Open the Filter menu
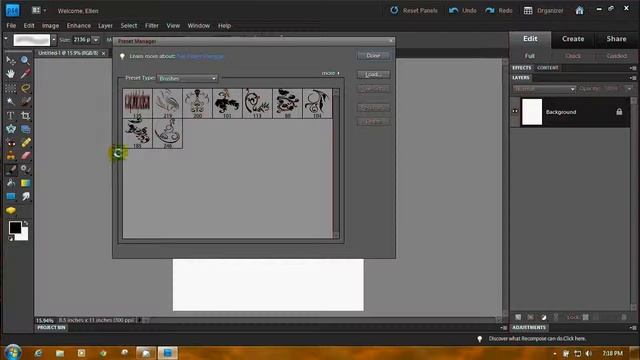The image size is (640, 360). click(151, 25)
